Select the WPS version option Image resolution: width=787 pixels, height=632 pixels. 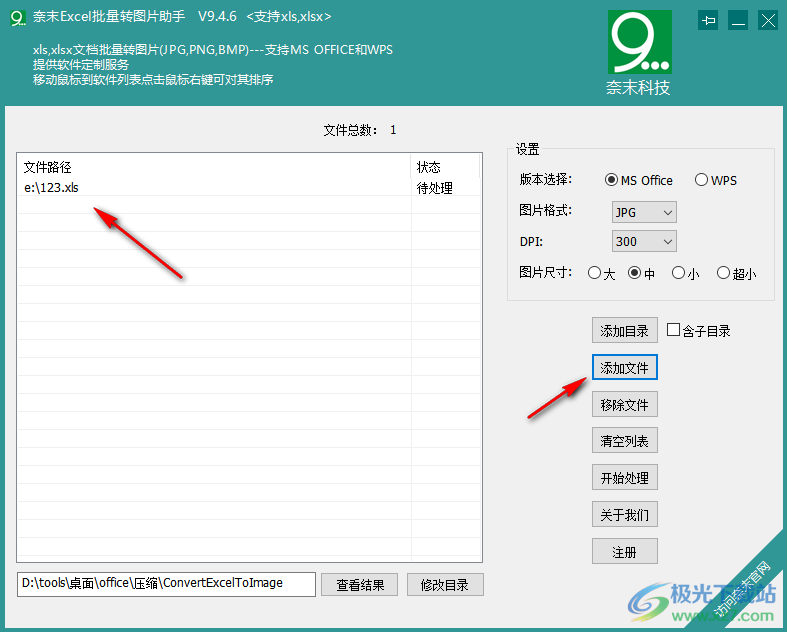[716, 180]
